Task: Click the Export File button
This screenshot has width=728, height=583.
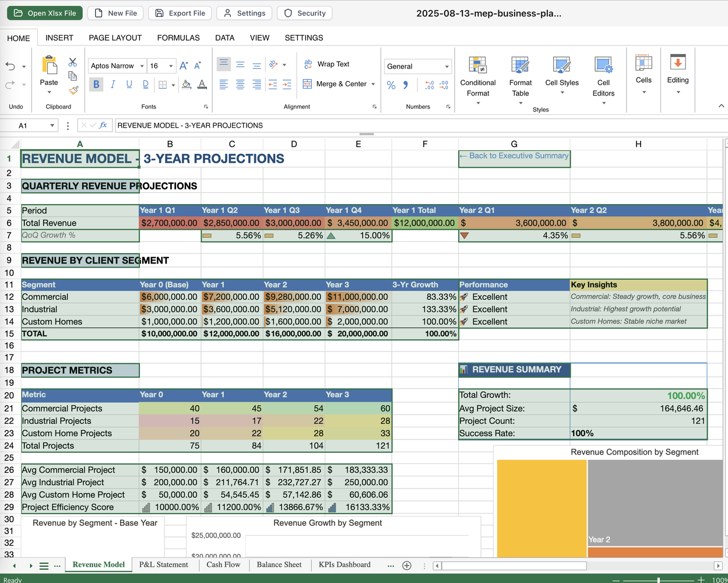Action: (x=180, y=13)
